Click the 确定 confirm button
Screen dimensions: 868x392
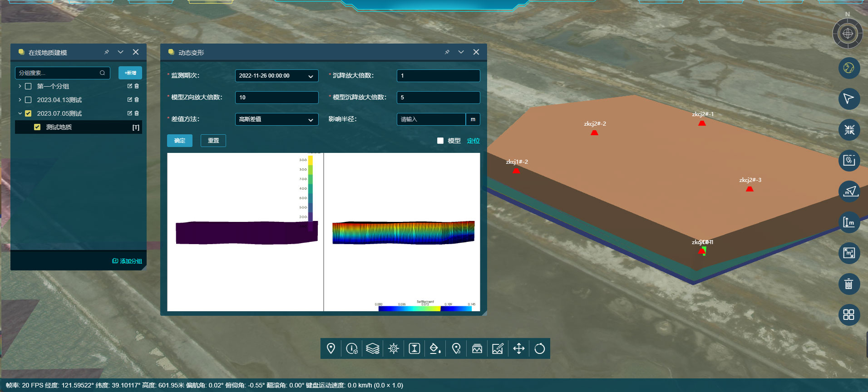[x=180, y=141]
